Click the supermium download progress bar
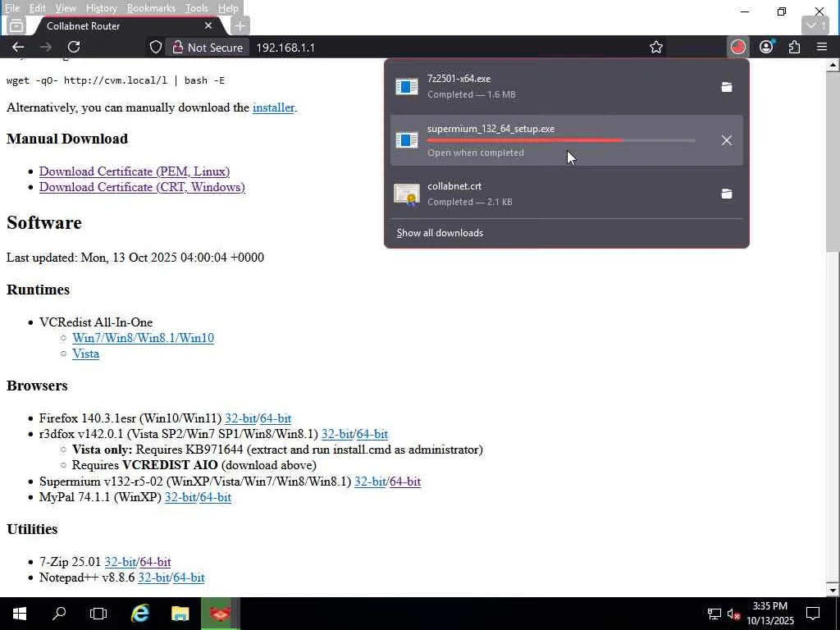Image resolution: width=840 pixels, height=630 pixels. (561, 140)
